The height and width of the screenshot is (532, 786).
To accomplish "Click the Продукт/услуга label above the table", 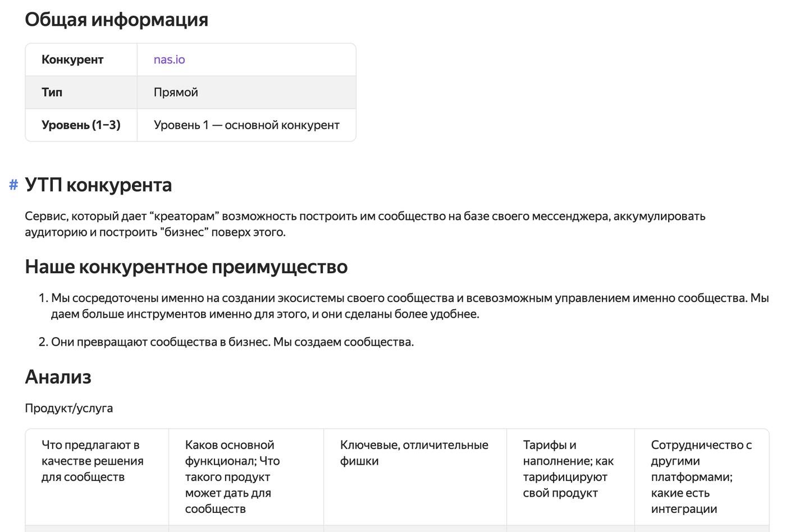I will (x=68, y=408).
